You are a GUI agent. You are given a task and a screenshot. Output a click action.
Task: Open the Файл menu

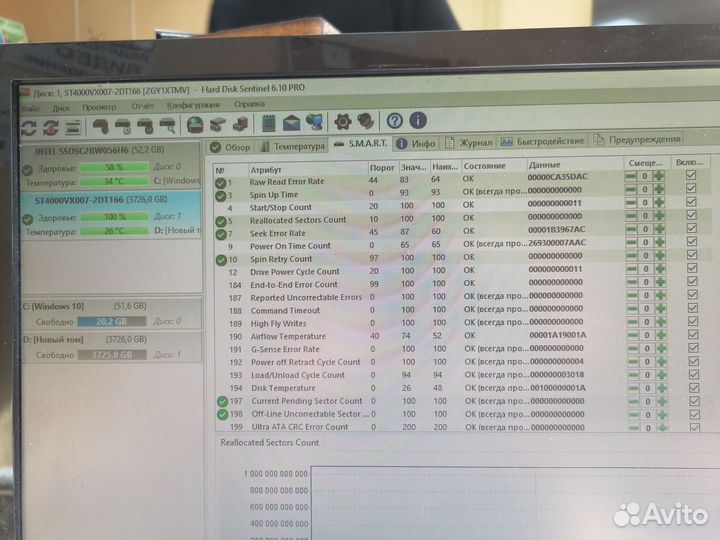[x=30, y=109]
